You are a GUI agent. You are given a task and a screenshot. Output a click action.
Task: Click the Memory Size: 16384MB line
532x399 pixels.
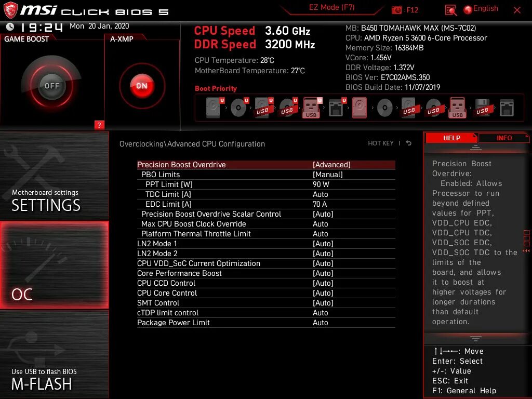pos(384,48)
